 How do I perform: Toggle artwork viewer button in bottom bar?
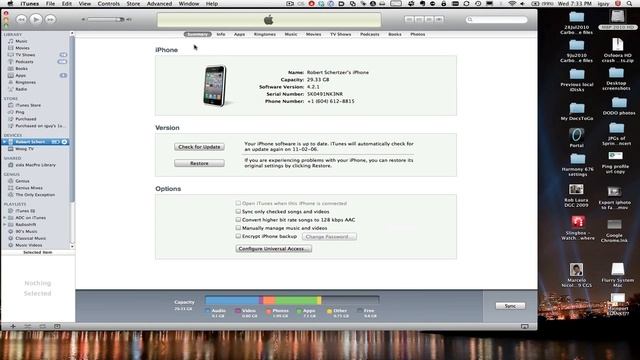click(57, 326)
